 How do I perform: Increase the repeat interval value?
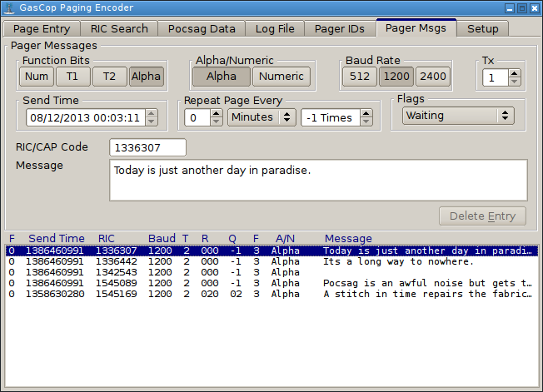[217, 113]
